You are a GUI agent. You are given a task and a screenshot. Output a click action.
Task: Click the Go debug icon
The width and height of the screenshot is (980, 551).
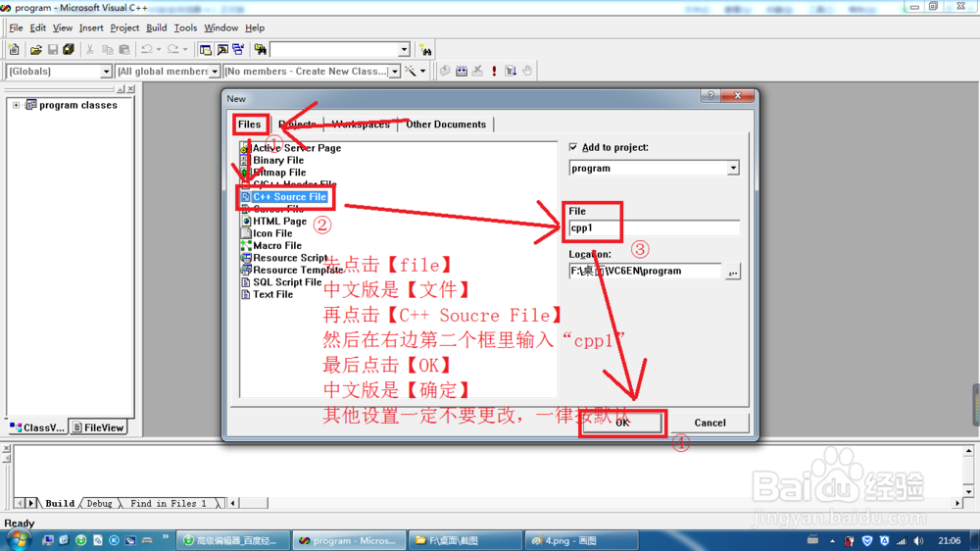pyautogui.click(x=511, y=71)
